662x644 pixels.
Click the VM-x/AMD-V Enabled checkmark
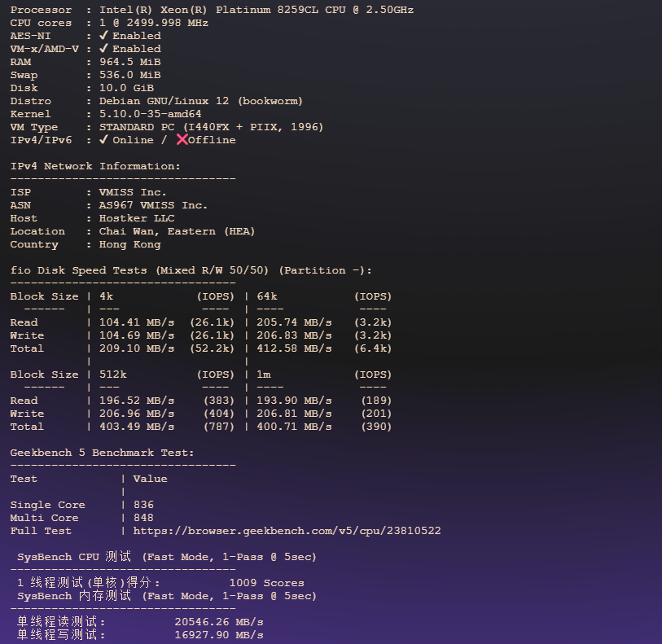tap(103, 49)
